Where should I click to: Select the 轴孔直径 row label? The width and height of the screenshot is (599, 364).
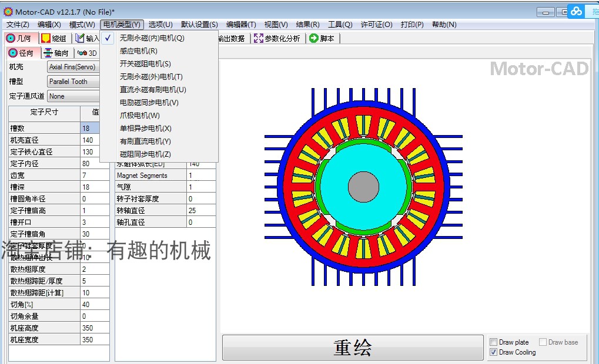point(150,223)
